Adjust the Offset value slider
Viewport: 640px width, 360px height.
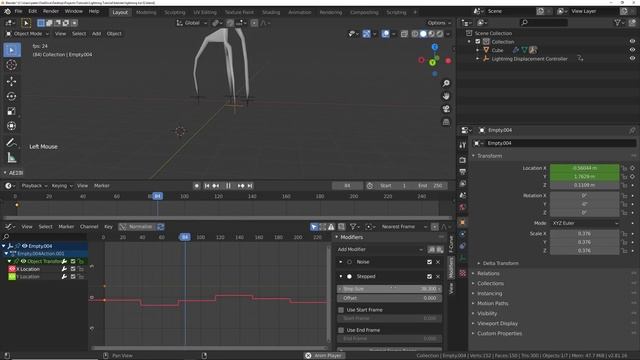tap(389, 298)
